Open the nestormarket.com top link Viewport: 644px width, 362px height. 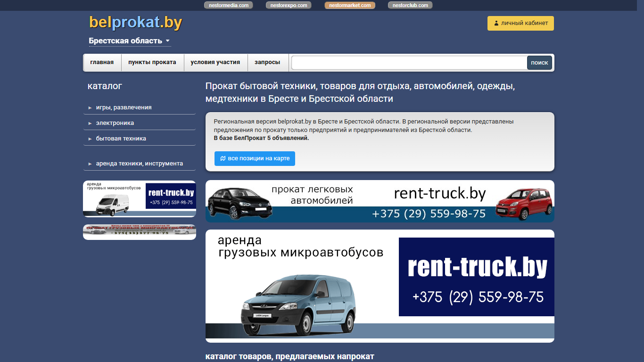point(350,5)
